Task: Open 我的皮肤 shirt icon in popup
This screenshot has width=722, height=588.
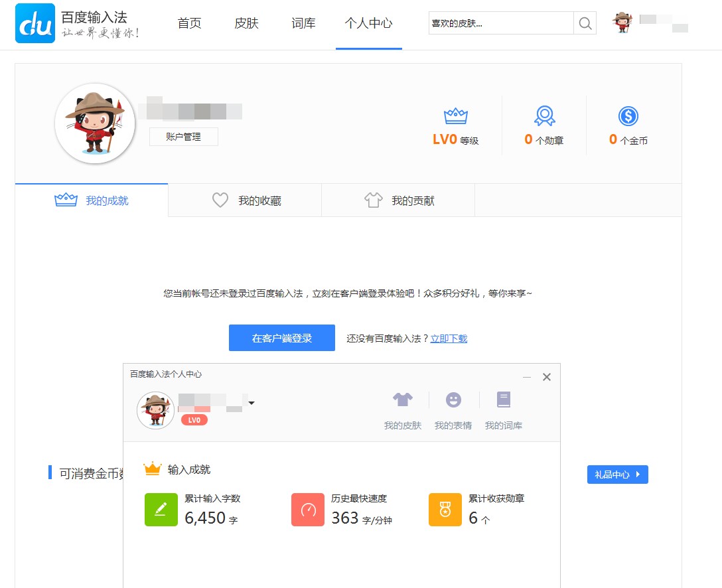Action: coord(402,400)
